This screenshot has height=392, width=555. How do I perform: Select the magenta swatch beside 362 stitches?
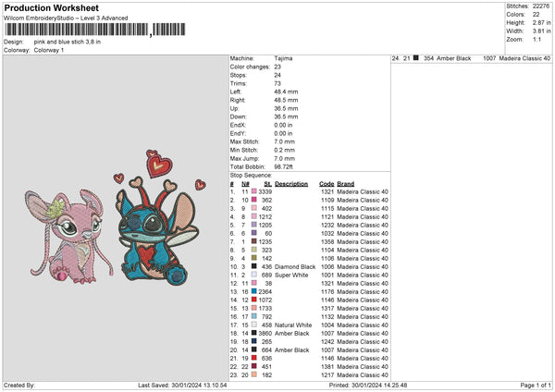(253, 200)
